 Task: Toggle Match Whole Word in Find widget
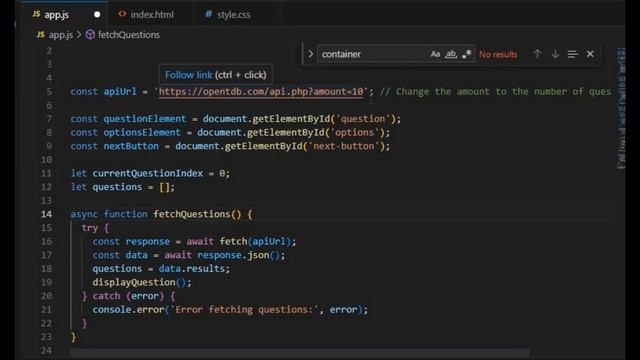coord(451,54)
